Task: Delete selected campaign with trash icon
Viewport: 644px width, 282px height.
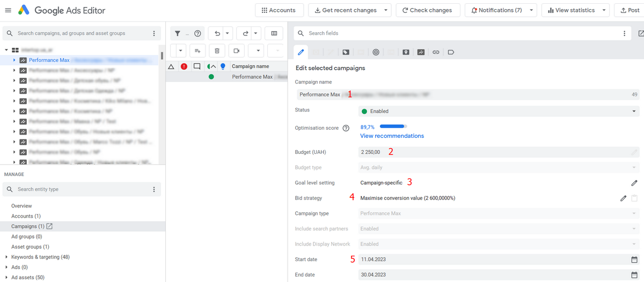Action: pyautogui.click(x=217, y=50)
